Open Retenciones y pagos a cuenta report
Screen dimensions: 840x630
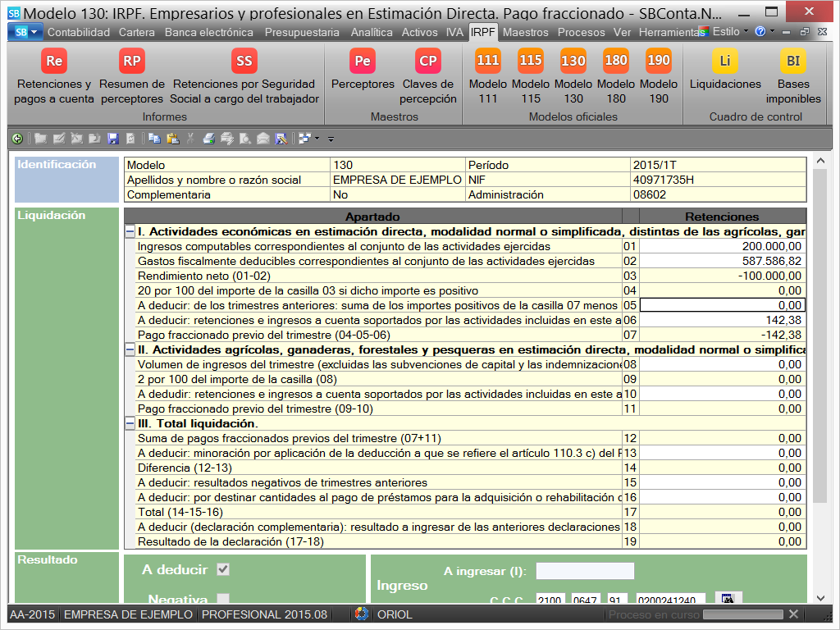tap(54, 76)
